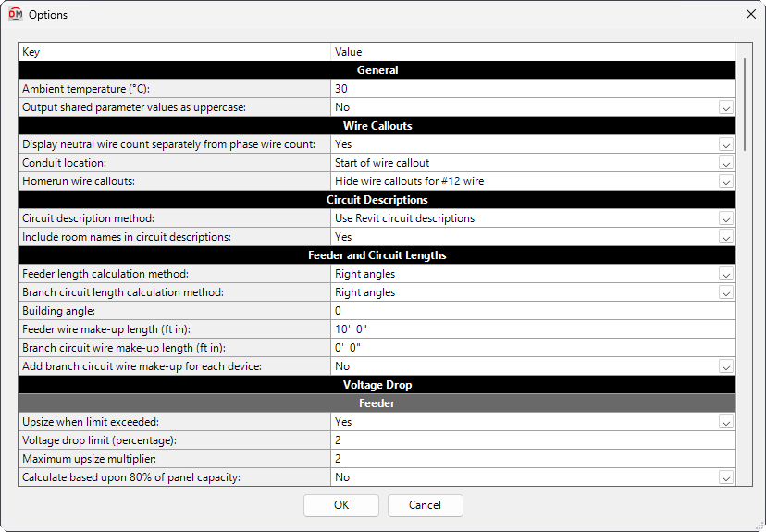The width and height of the screenshot is (766, 532).
Task: Open Circuit description method dropdown
Action: [x=726, y=218]
